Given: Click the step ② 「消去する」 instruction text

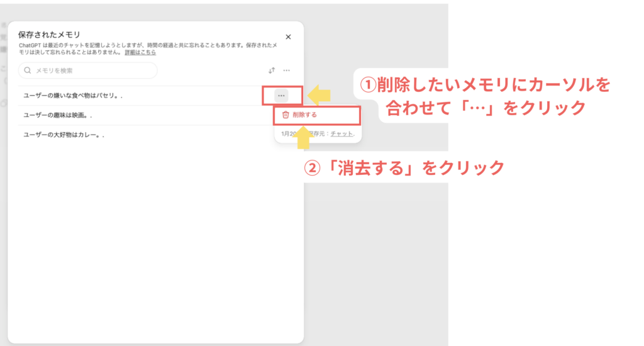Looking at the screenshot, I should [x=404, y=167].
